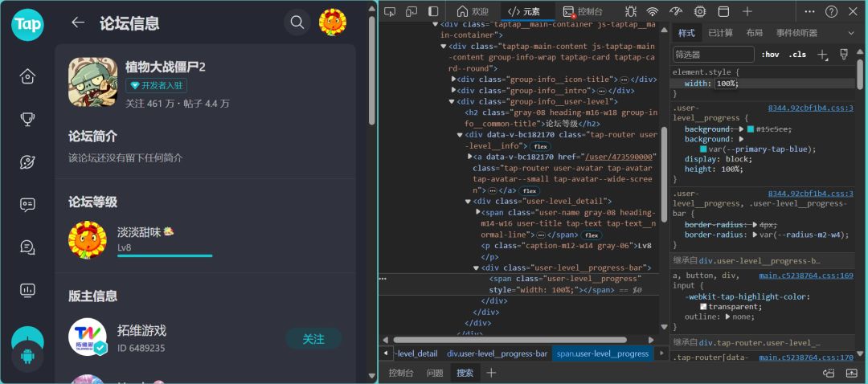Focus the 筛选器 filter input field

(x=714, y=54)
